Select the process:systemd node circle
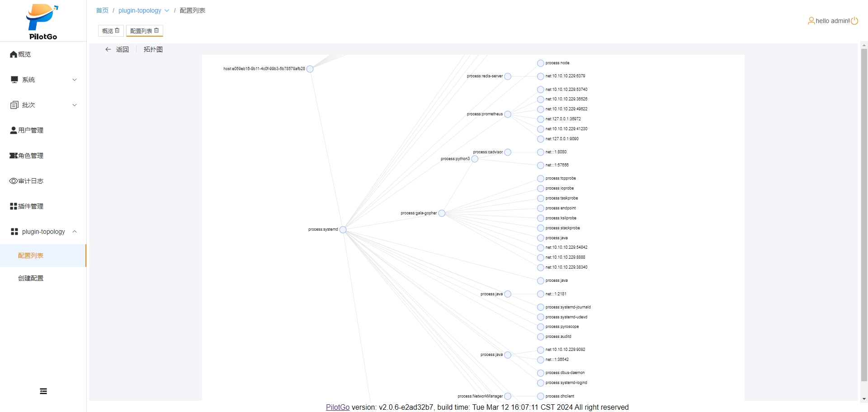The image size is (868, 412). click(x=343, y=230)
